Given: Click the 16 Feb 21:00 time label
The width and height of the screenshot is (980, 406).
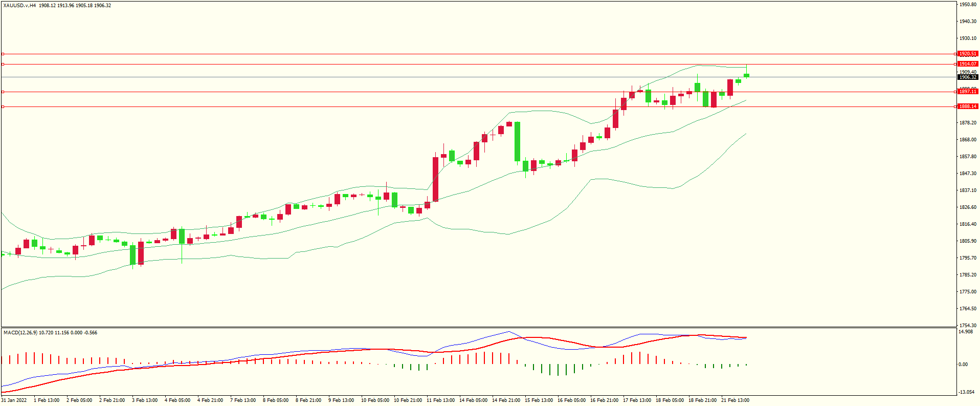Looking at the screenshot, I should tap(605, 400).
